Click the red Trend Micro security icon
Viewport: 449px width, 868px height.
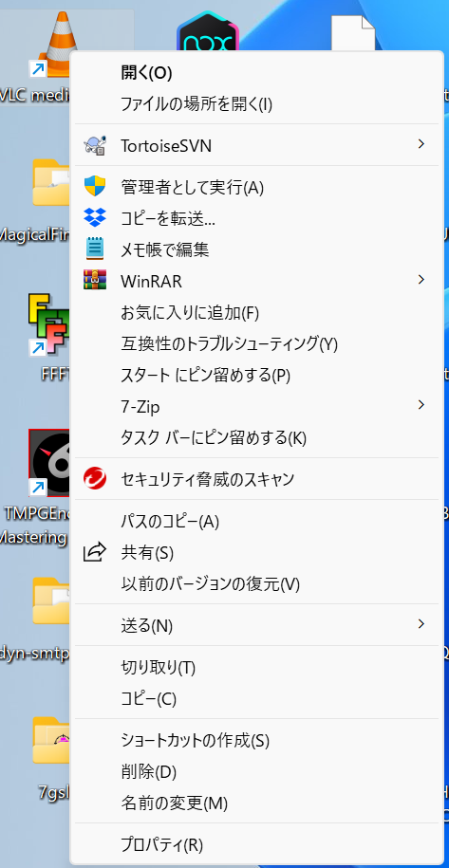[x=95, y=479]
